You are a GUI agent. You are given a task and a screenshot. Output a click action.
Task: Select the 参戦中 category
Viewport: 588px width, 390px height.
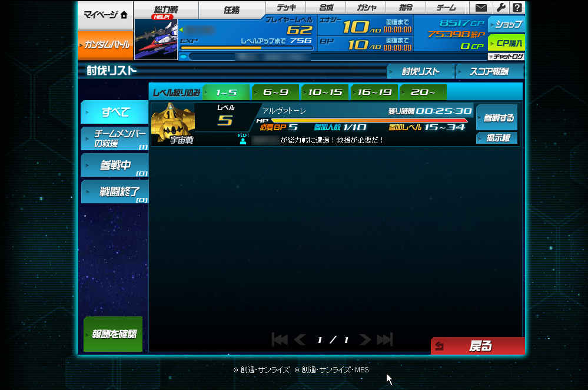point(115,165)
